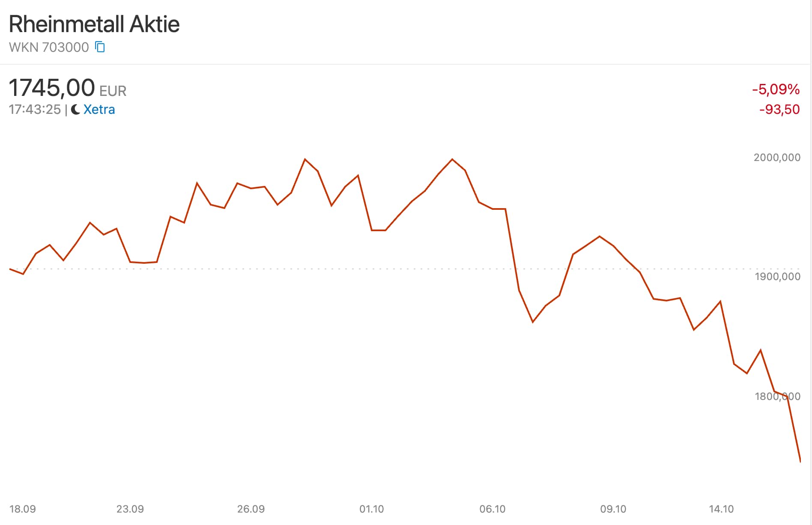The height and width of the screenshot is (525, 812).
Task: Click the 06.10 date label
Action: pos(493,509)
